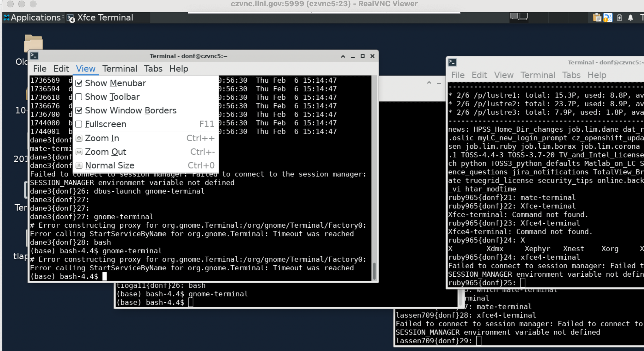The image size is (644, 351).
Task: Open the Applications menu in the panel
Action: [x=32, y=18]
